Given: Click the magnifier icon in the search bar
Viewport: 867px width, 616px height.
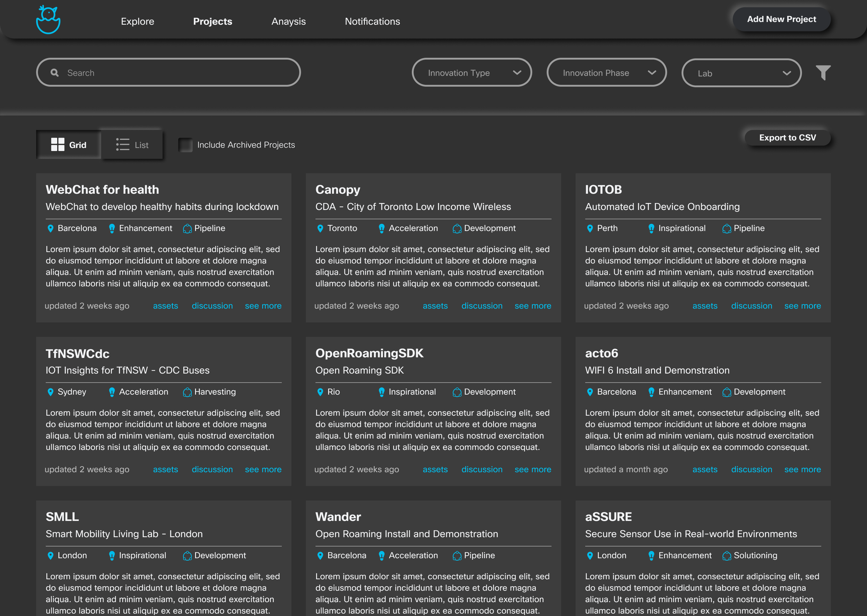Looking at the screenshot, I should (x=55, y=72).
